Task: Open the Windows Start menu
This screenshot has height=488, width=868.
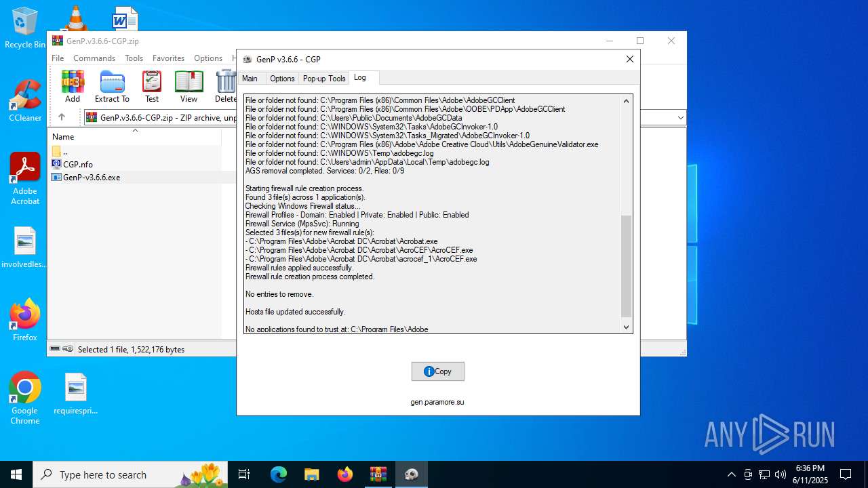Action: point(16,474)
